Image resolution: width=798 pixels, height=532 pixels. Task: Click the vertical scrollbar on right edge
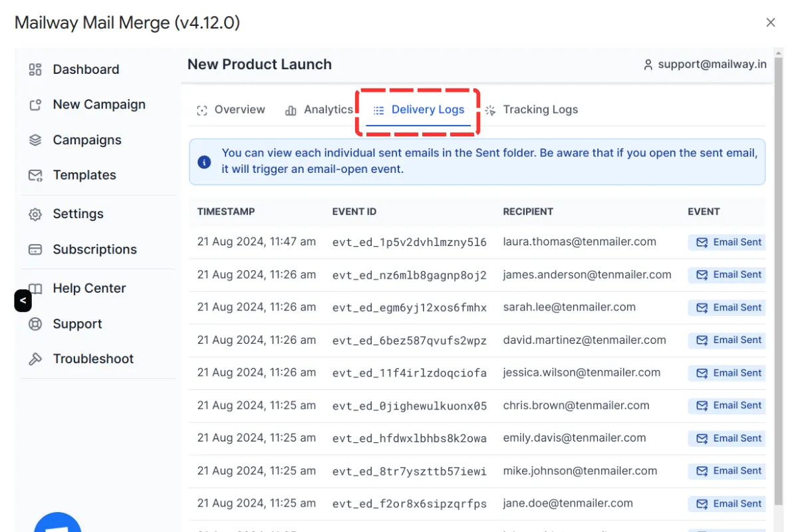[779, 266]
